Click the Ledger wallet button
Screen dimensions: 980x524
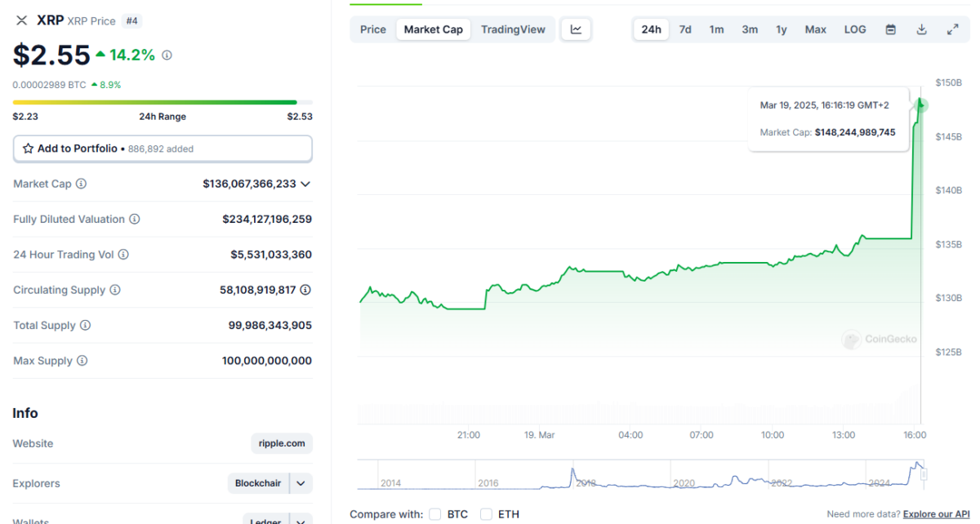(x=265, y=521)
